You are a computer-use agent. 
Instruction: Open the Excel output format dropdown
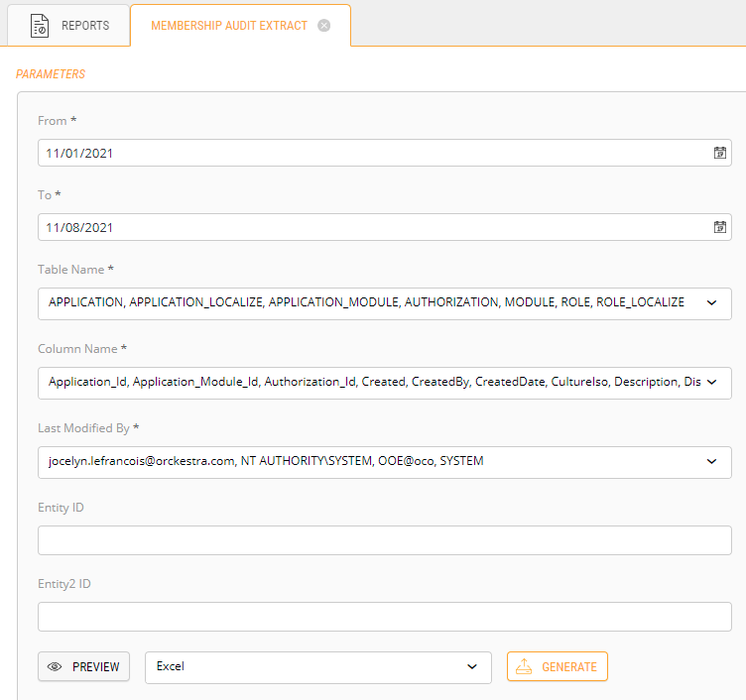pyautogui.click(x=317, y=667)
